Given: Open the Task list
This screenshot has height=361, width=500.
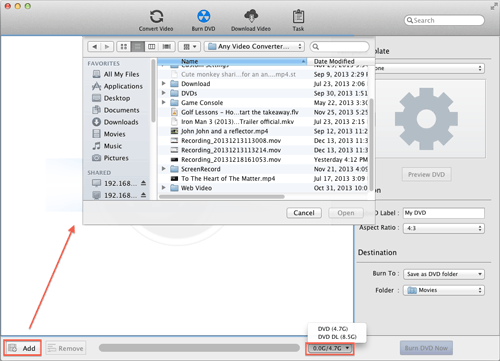Looking at the screenshot, I should pyautogui.click(x=298, y=21).
